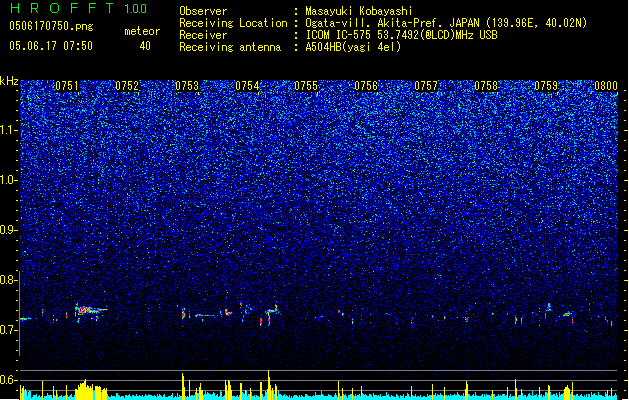Click the HROFFT program title
The height and width of the screenshot is (400, 629).
(62, 8)
